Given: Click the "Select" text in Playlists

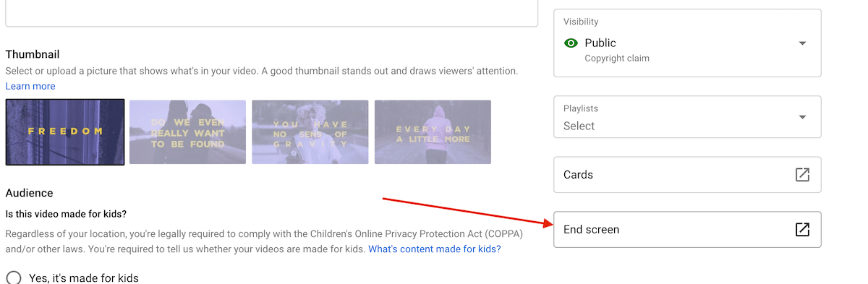Looking at the screenshot, I should (x=579, y=126).
